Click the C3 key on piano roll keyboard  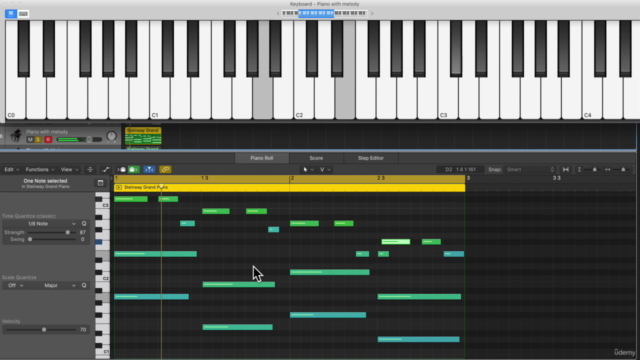[102, 205]
